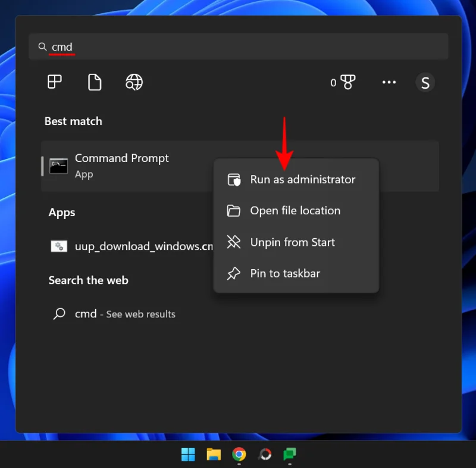The height and width of the screenshot is (468, 476).
Task: Select Run as administrator
Action: click(302, 179)
